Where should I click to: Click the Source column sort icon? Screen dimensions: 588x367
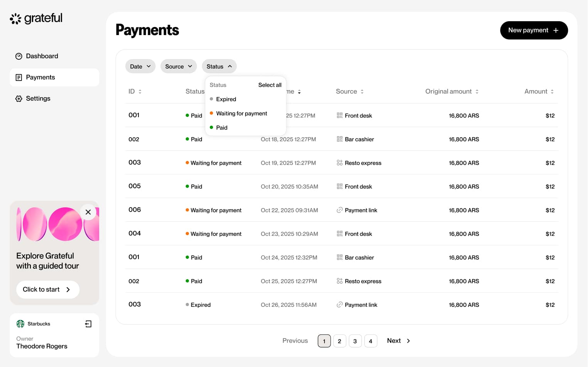click(x=362, y=92)
